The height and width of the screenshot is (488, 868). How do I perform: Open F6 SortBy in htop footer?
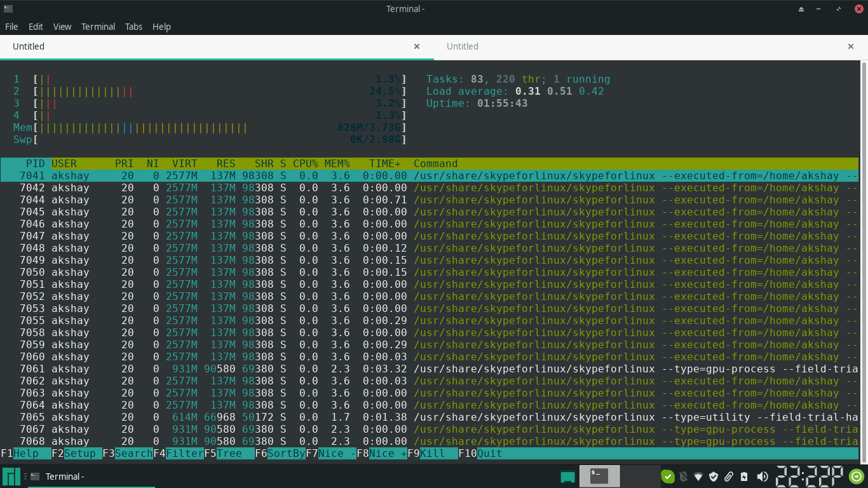[280, 454]
